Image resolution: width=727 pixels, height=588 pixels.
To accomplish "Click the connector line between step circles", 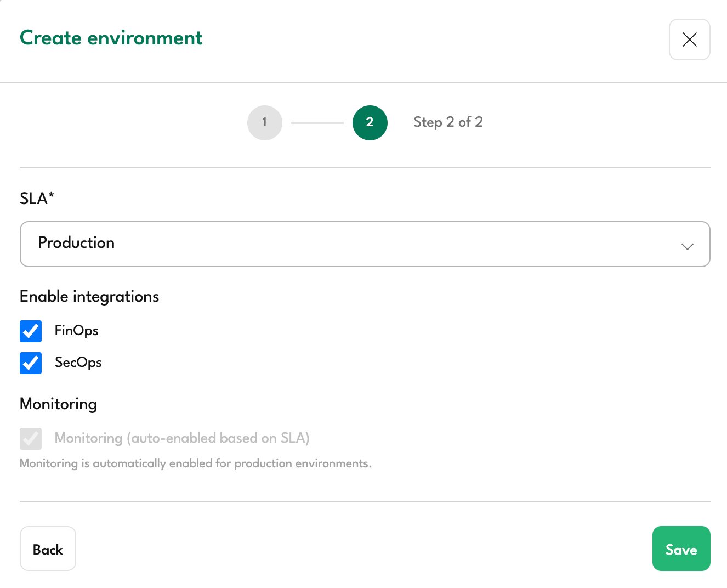I will (317, 122).
